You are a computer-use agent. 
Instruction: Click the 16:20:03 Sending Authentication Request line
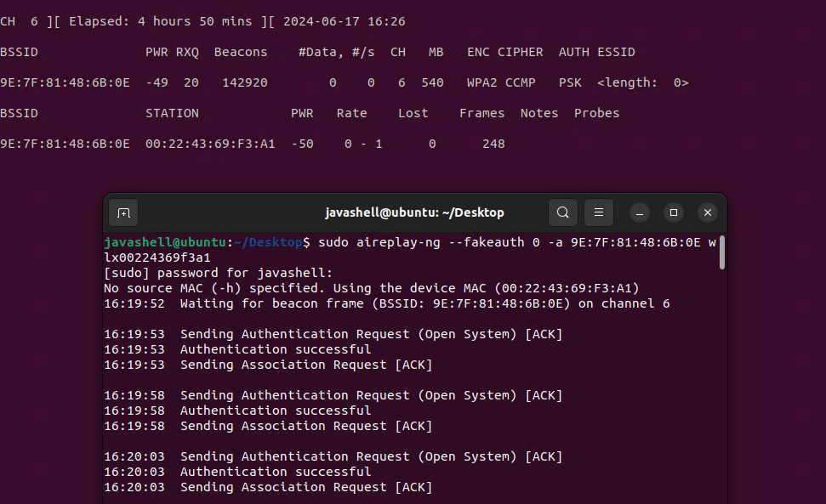(x=333, y=456)
